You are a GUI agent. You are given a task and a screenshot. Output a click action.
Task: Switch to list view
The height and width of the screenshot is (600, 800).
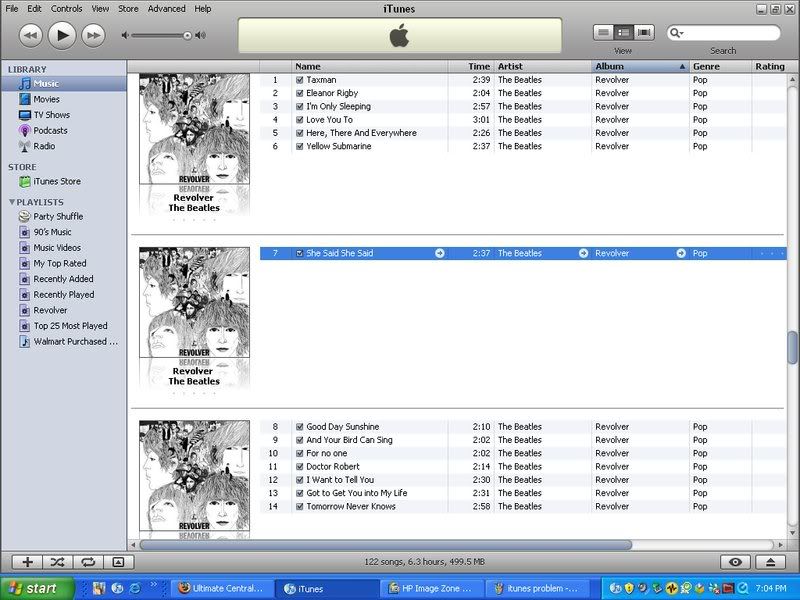[603, 33]
